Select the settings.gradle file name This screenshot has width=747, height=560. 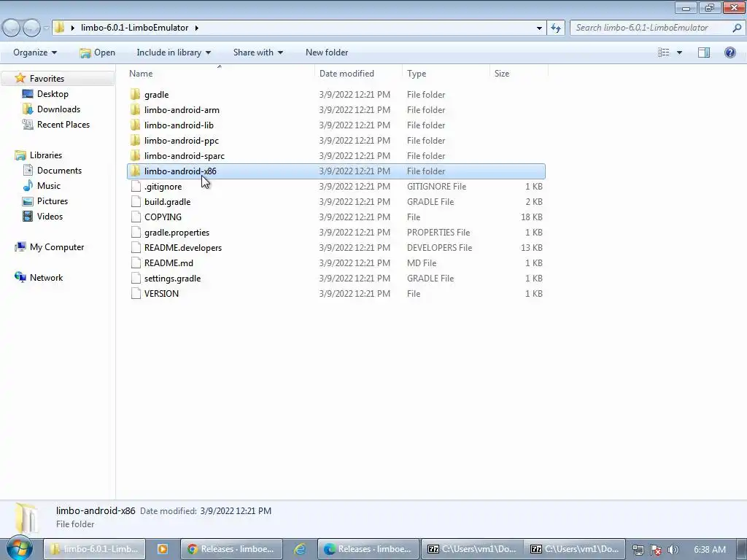[172, 278]
